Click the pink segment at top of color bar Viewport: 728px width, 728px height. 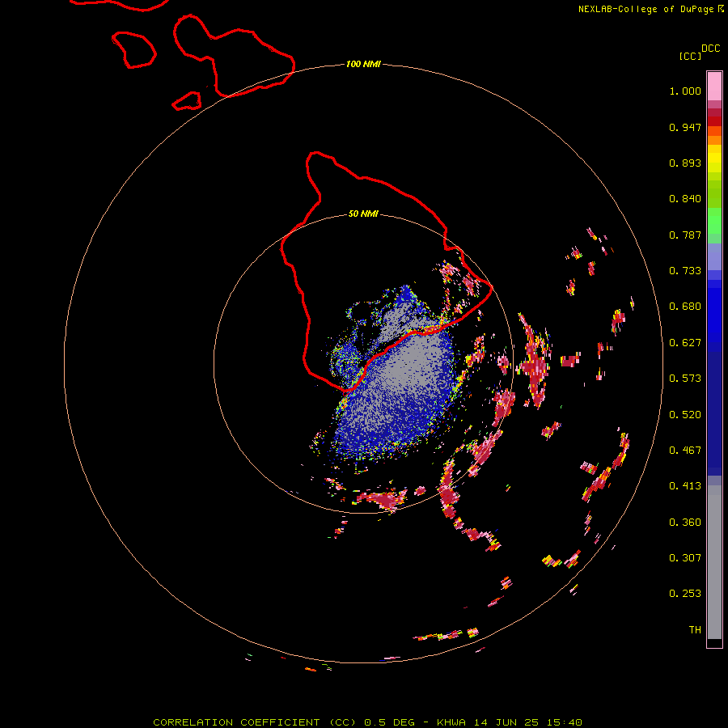[714, 86]
